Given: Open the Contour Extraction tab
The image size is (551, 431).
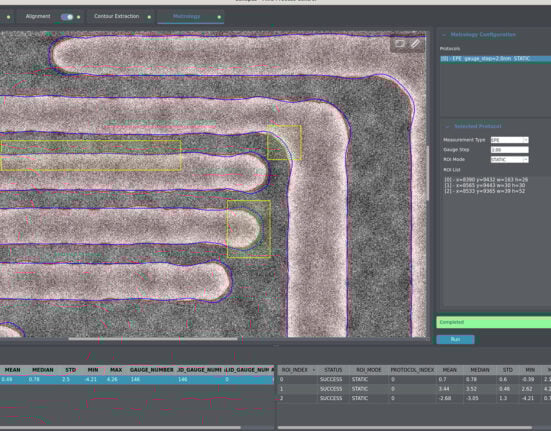Looking at the screenshot, I should (x=117, y=16).
